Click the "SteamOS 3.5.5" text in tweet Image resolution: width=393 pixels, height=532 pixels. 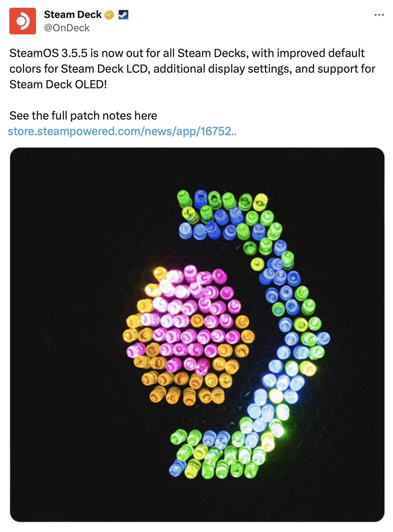(x=48, y=53)
